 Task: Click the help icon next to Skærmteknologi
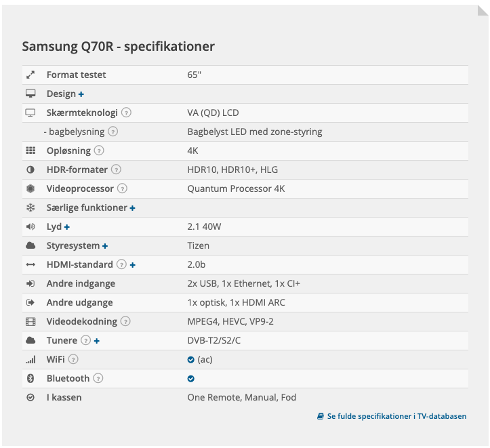coord(126,113)
